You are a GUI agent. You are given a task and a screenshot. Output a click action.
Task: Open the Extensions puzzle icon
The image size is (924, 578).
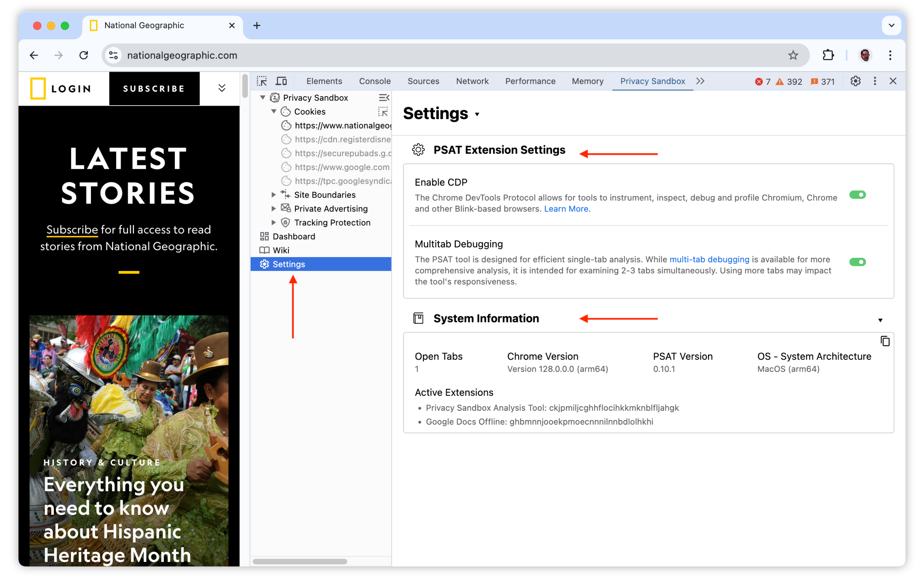pyautogui.click(x=828, y=55)
